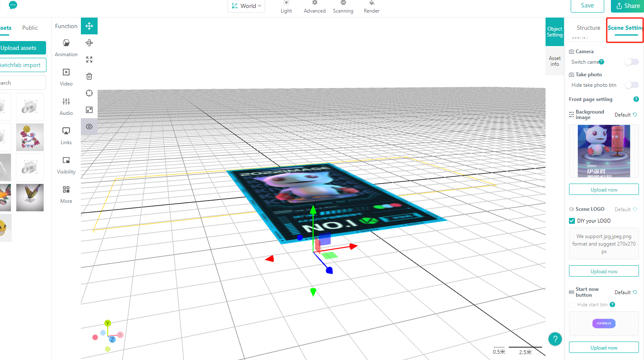Click the asset search input field
644x360 pixels.
[x=23, y=83]
